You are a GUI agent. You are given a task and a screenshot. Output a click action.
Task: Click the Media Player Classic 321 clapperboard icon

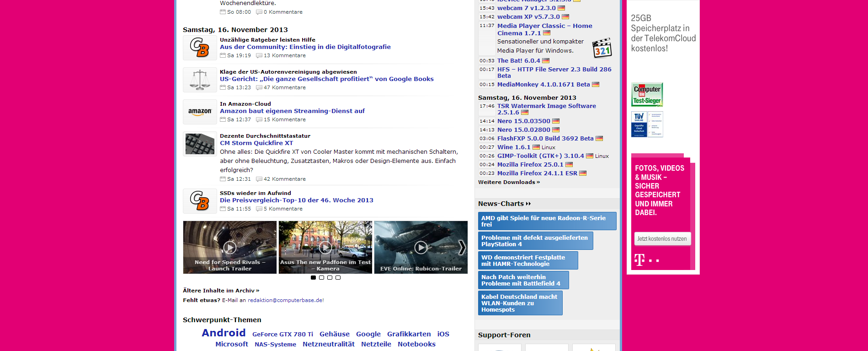pos(602,48)
